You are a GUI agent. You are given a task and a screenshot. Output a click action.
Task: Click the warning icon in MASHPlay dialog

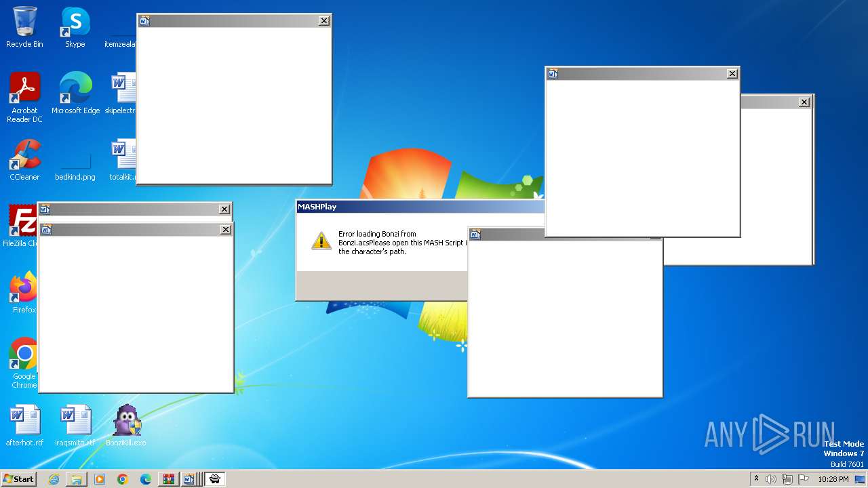pos(321,241)
